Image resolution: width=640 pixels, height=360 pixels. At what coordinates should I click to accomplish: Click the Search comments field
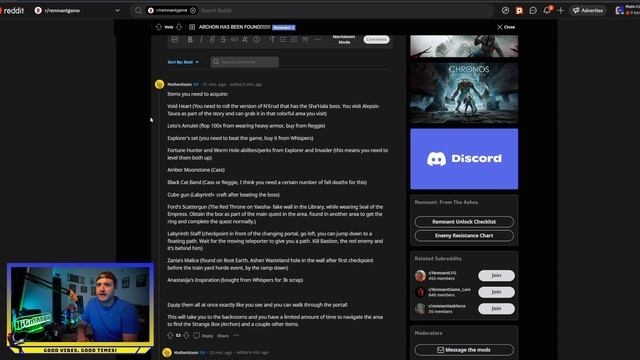click(245, 62)
